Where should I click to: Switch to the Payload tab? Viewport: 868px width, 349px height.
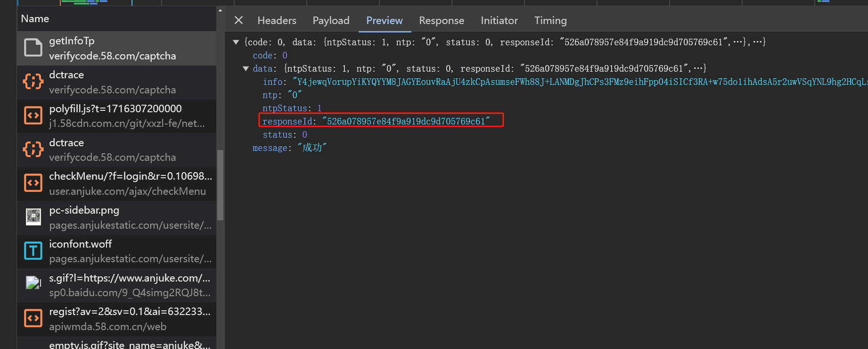coord(331,20)
